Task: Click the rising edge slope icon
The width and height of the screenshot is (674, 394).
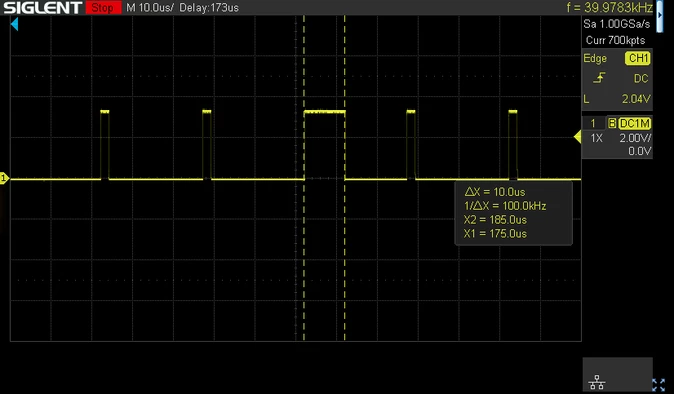Action: (599, 78)
